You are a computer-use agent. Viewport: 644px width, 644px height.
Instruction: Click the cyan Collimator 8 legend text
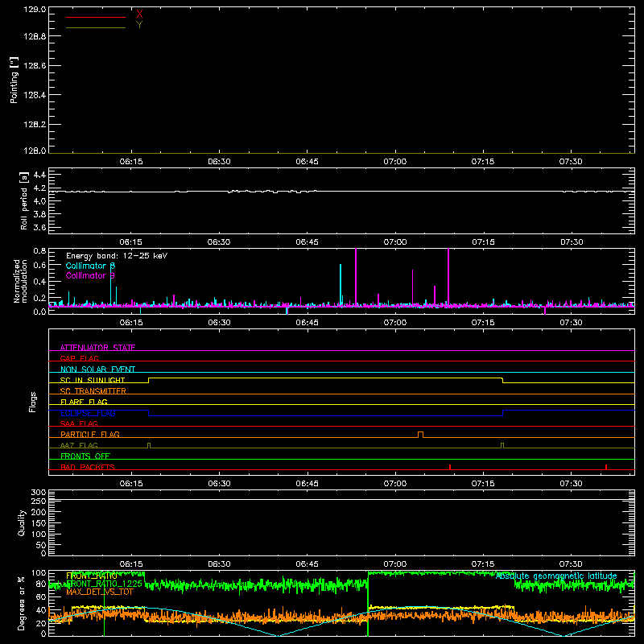[90, 266]
